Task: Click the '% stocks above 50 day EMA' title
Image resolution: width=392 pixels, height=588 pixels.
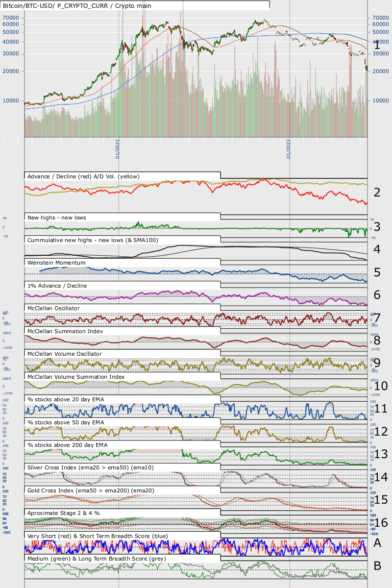Action: click(x=66, y=422)
